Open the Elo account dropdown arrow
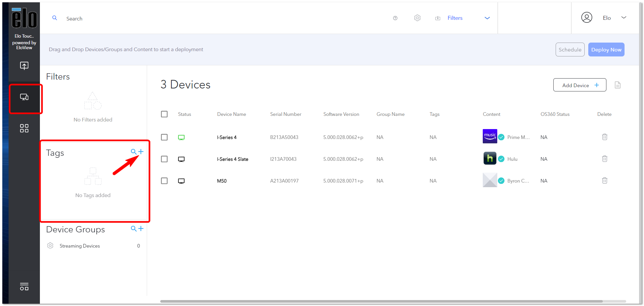This screenshot has width=644, height=306. [x=624, y=17]
